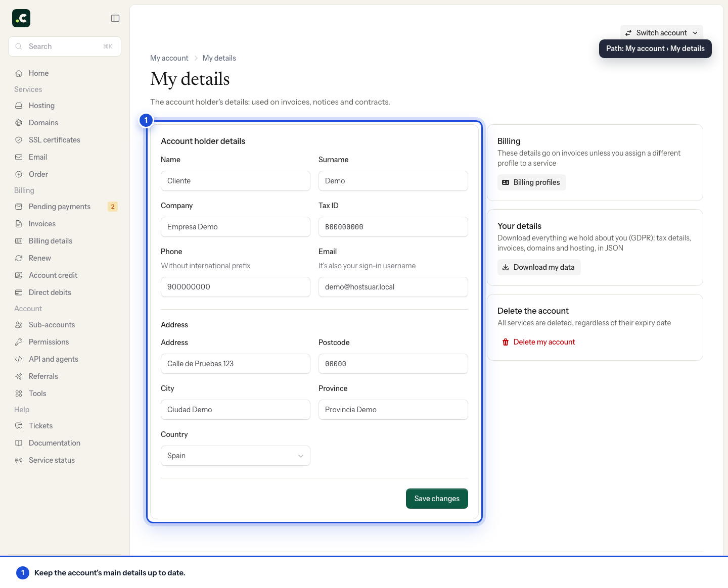Viewport: 728px width, 588px height.
Task: Click the Order plus-circle icon
Action: point(19,174)
